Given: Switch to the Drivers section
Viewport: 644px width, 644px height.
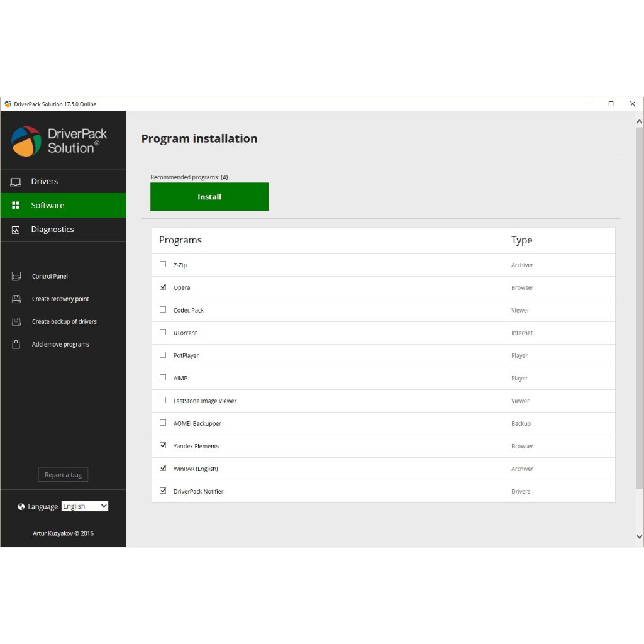Looking at the screenshot, I should click(x=44, y=181).
